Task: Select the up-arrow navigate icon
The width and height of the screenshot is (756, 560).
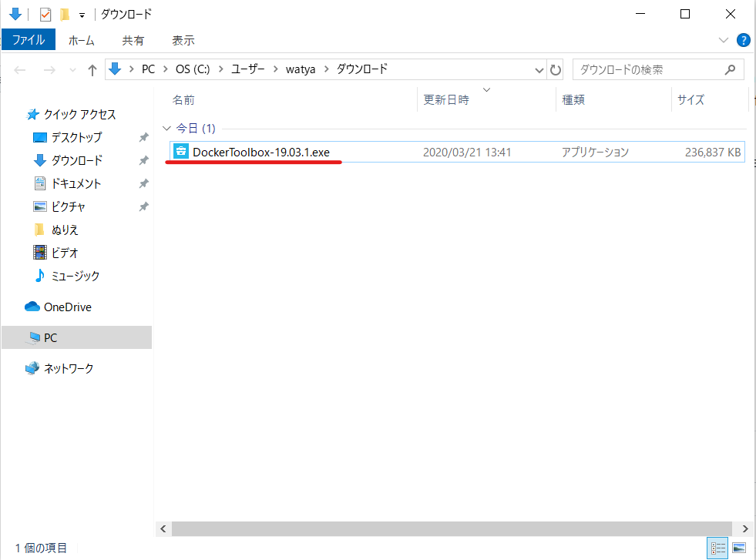Action: 92,69
